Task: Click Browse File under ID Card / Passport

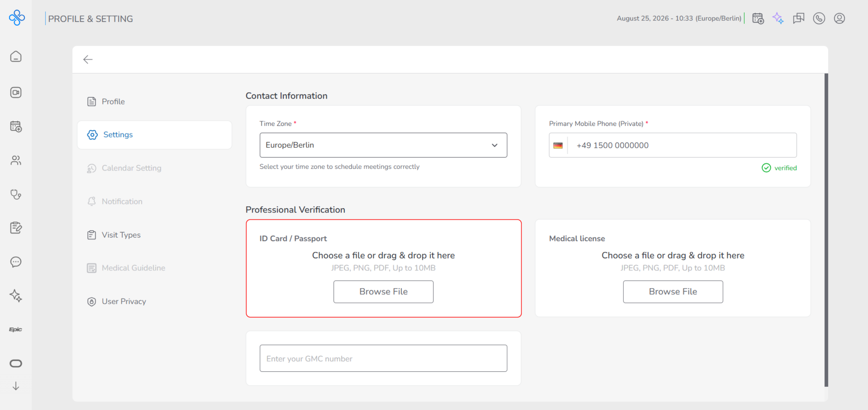Action: 383,292
